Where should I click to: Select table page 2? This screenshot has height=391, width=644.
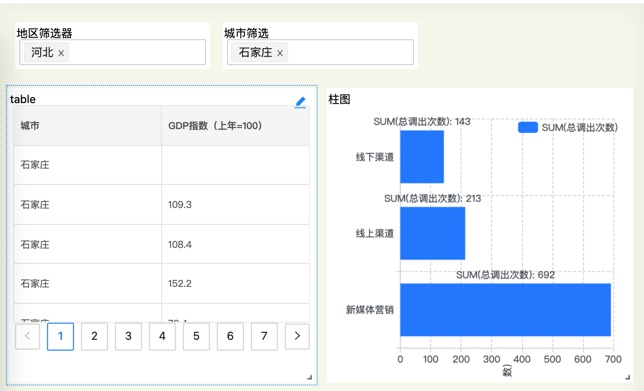coord(94,336)
